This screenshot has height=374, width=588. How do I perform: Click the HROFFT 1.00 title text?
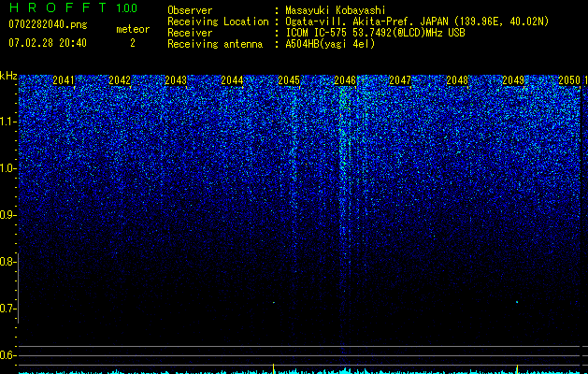tap(73, 7)
